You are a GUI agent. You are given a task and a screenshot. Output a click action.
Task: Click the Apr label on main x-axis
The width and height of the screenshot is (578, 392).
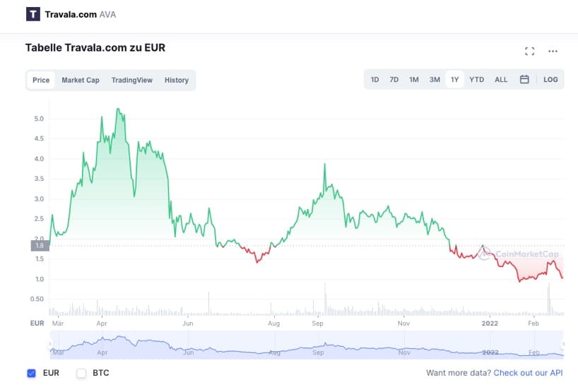102,323
